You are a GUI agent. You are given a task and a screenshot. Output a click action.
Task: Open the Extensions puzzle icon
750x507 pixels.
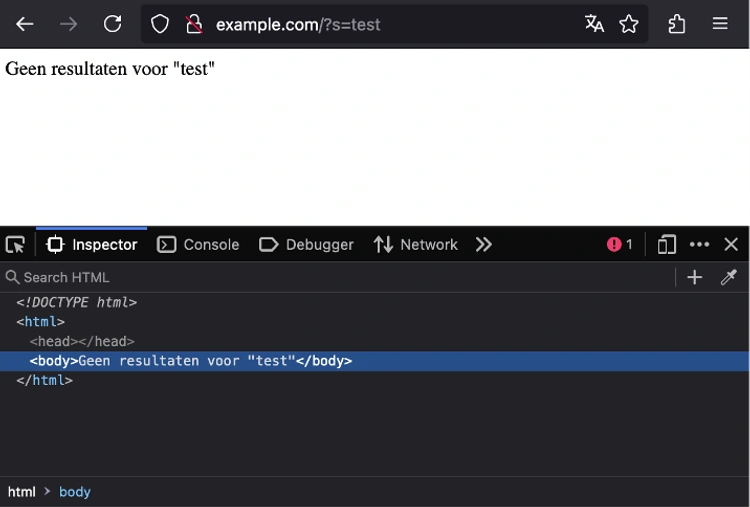point(677,24)
